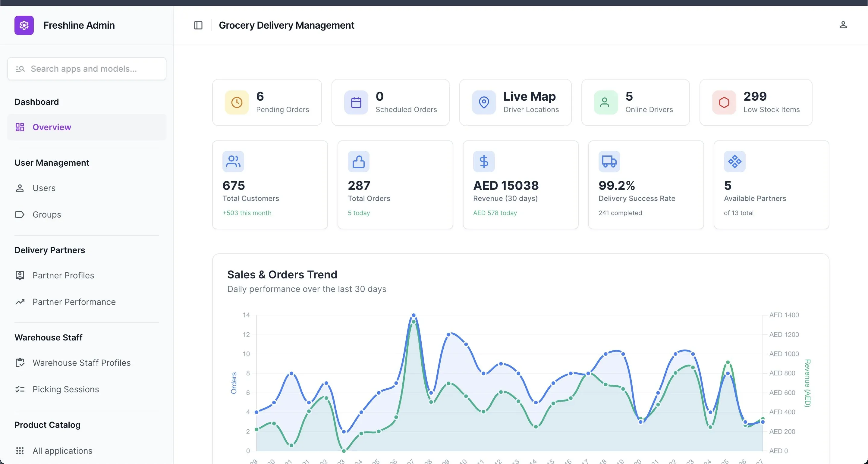Click the User Management section heading
The image size is (868, 464).
(52, 163)
